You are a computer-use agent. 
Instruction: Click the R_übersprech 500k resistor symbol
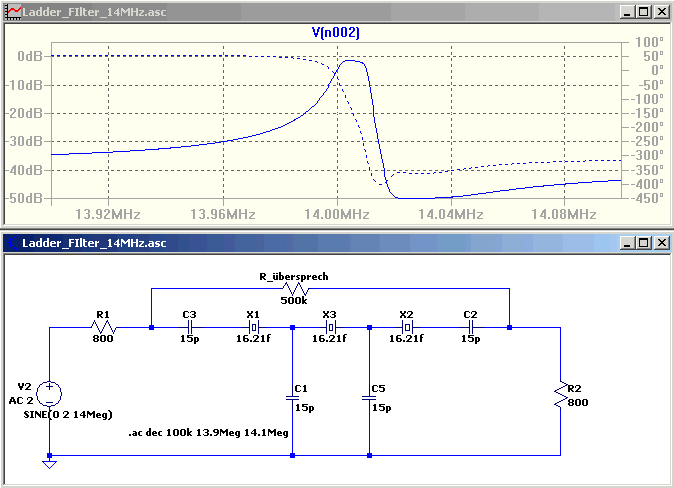tap(295, 289)
